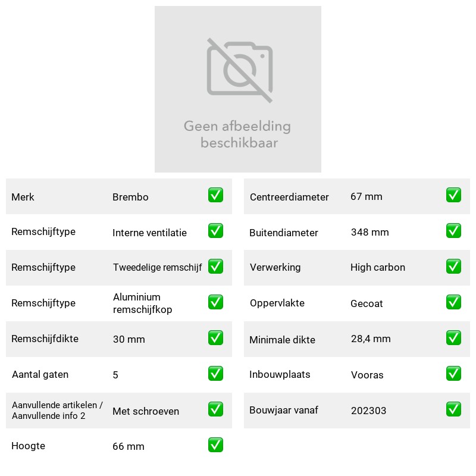Click the checkmark beside Met schroeven
This screenshot has height=476, width=476.
click(215, 409)
